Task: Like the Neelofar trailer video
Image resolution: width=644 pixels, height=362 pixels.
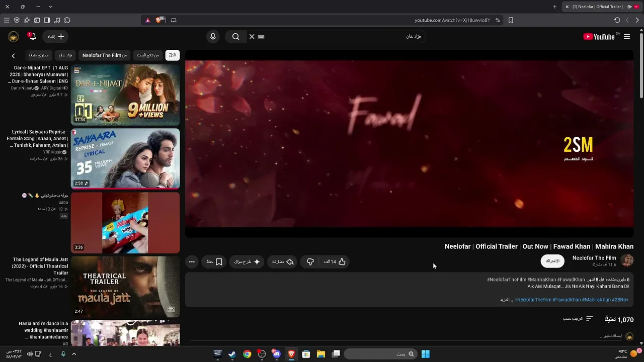Action: point(335,262)
